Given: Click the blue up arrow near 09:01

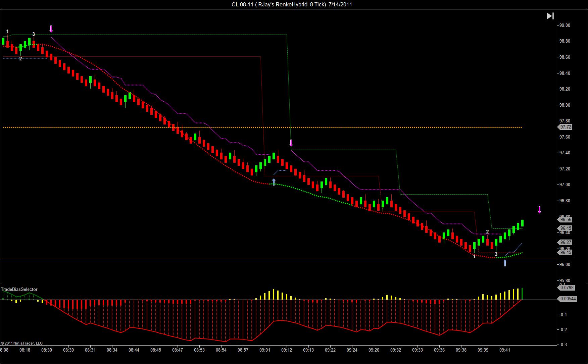Looking at the screenshot, I should pyautogui.click(x=274, y=182).
